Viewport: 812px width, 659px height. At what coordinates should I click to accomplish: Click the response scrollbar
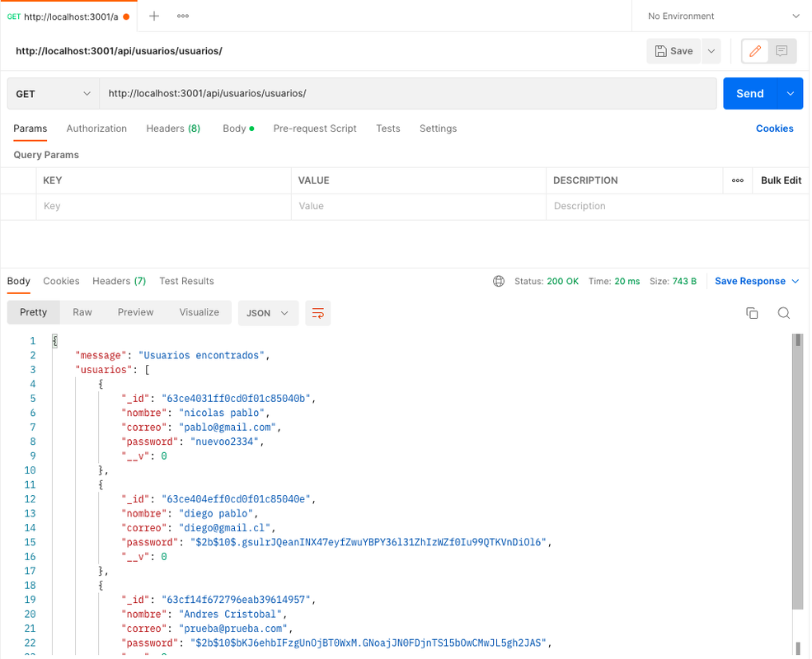pos(797,470)
